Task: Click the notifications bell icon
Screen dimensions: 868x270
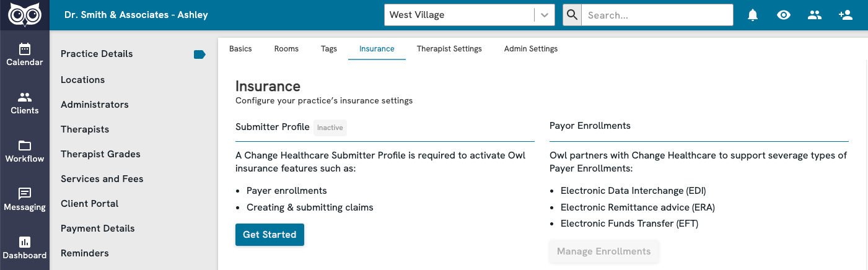Action: click(x=753, y=15)
